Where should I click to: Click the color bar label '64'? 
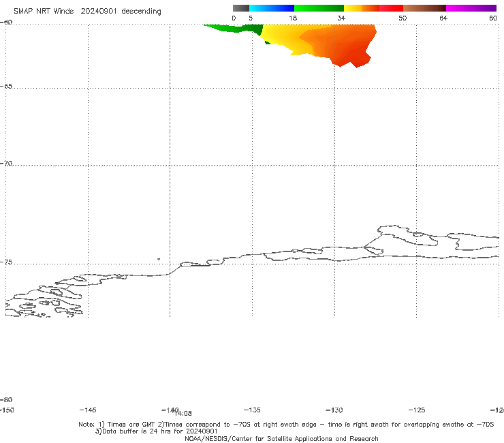pyautogui.click(x=443, y=18)
